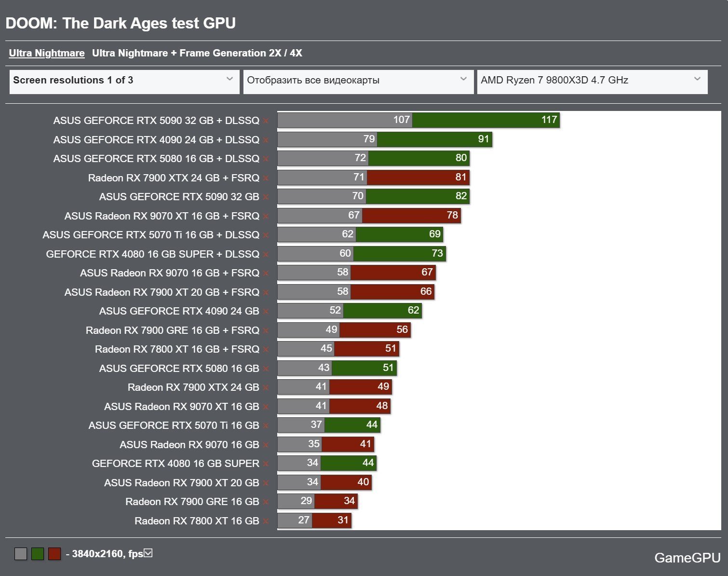Screen dimensions: 728x576
Task: Click the green legend color swatch
Action: pyautogui.click(x=38, y=554)
